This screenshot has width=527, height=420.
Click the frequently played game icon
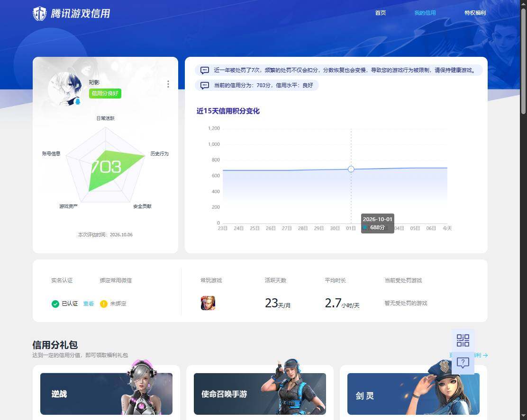(x=208, y=303)
